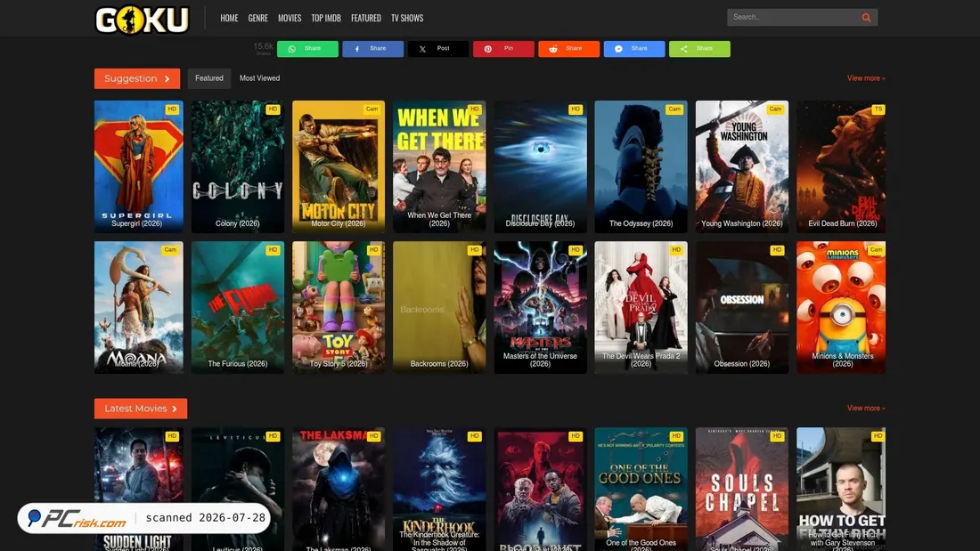The image size is (980, 551).
Task: Open the Souls Chapel movie poster
Action: (x=742, y=490)
